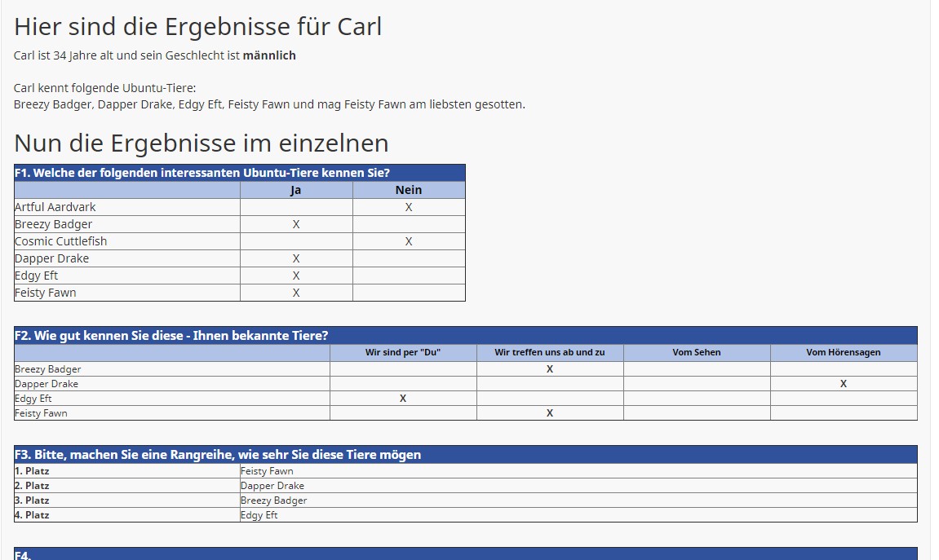The height and width of the screenshot is (560, 939).
Task: Click Dapper Drake's X under Vom Hörensagen
Action: 844,384
